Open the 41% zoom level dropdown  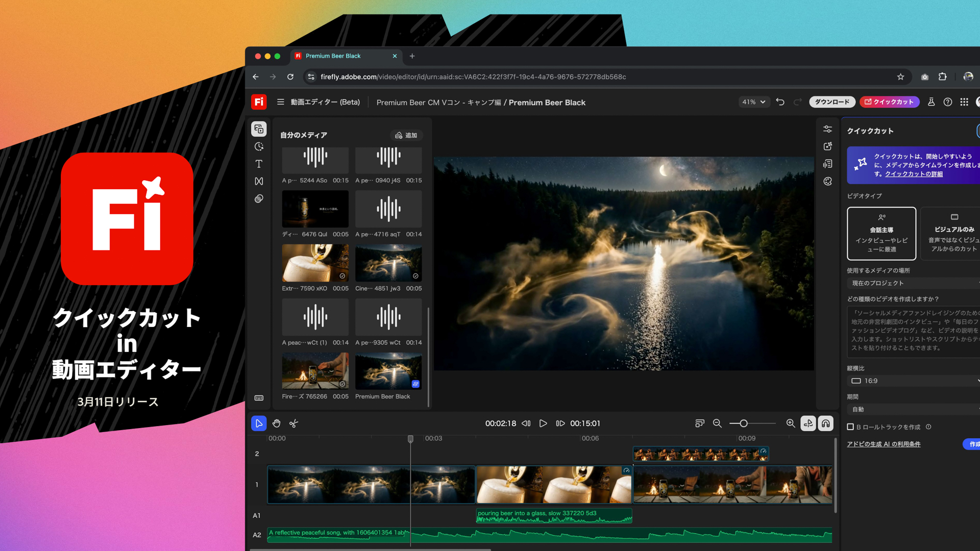(753, 102)
